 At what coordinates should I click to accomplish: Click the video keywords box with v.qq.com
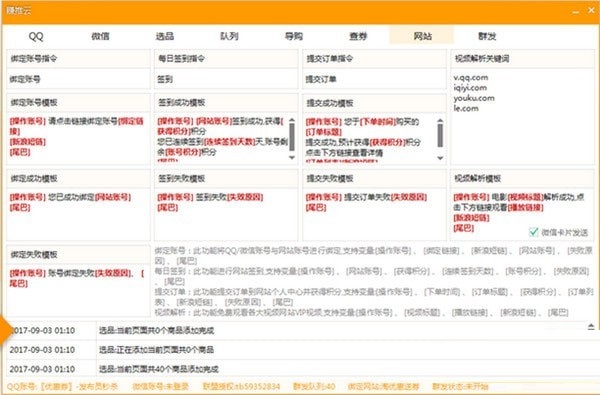click(522, 117)
